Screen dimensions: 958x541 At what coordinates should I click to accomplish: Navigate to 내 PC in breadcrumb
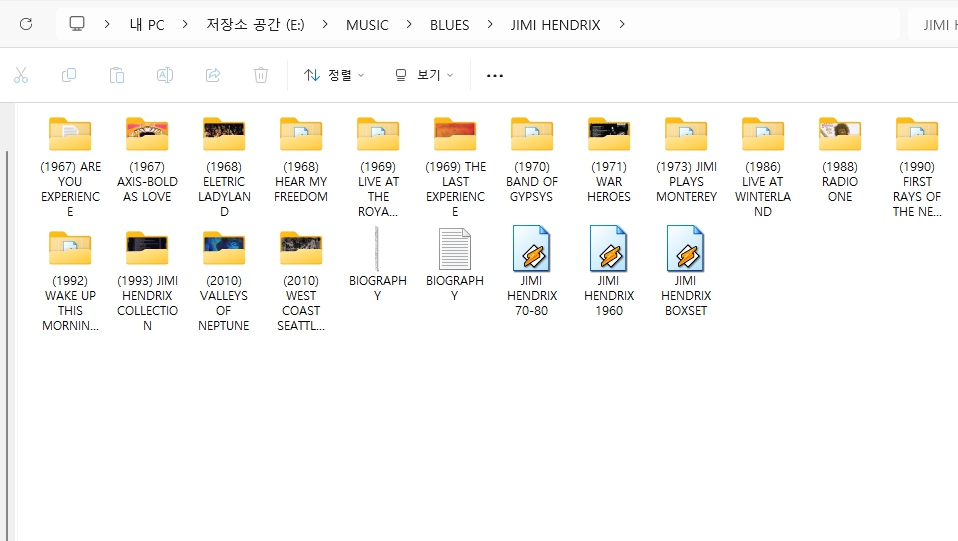(x=147, y=24)
